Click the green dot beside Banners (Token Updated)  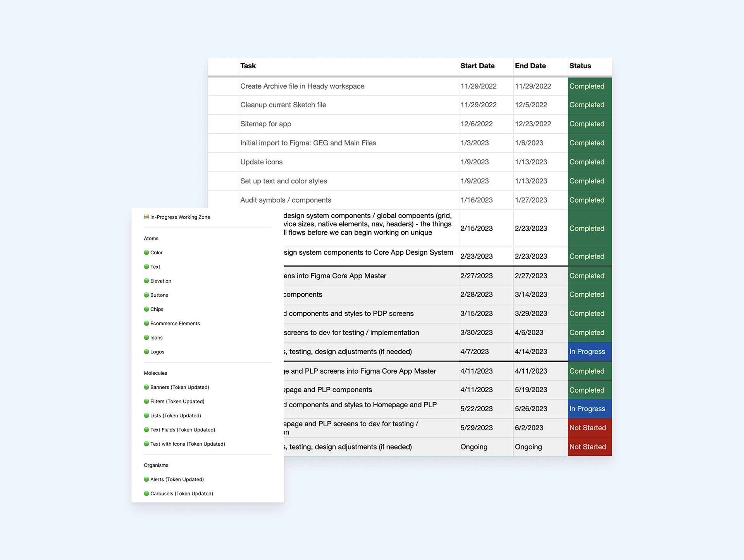point(146,387)
